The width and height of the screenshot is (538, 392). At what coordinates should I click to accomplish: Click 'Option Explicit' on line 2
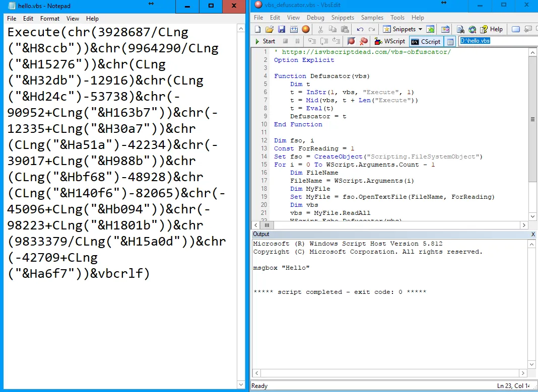pos(304,60)
